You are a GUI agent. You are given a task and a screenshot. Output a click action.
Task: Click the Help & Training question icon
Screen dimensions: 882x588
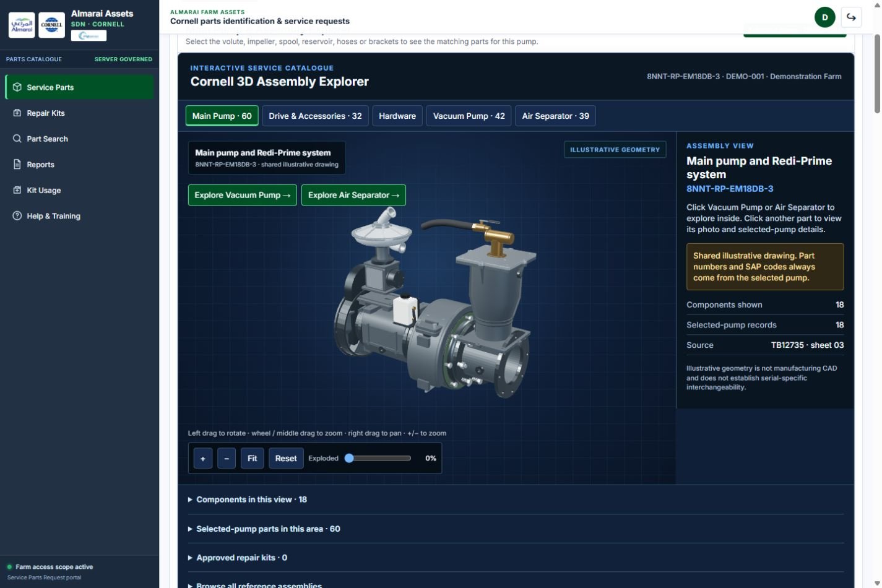(x=17, y=216)
